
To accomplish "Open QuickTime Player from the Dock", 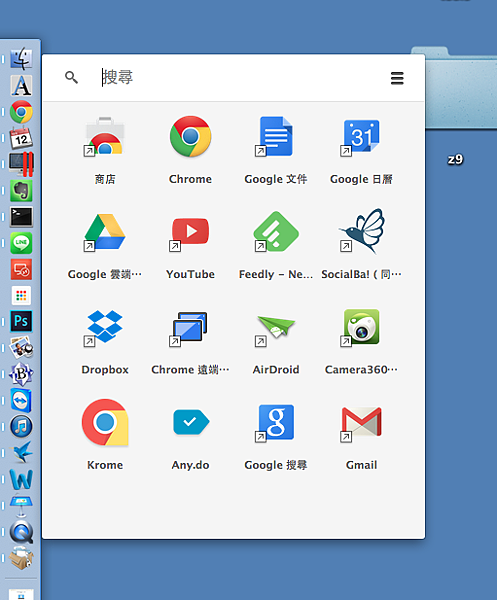I will pyautogui.click(x=21, y=532).
